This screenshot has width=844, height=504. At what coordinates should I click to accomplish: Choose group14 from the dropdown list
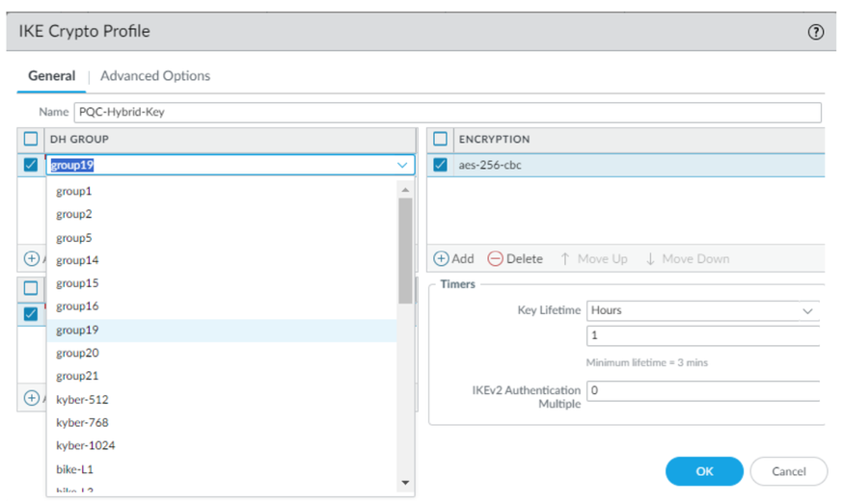pos(221,260)
